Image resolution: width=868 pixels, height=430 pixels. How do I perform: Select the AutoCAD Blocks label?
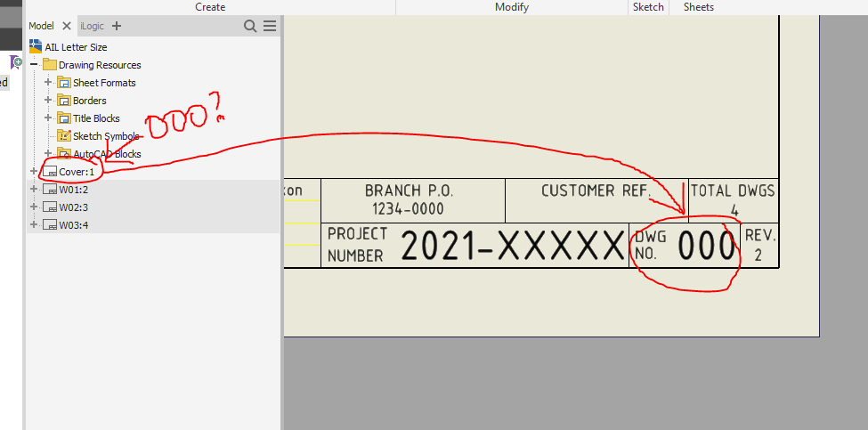tap(108, 153)
